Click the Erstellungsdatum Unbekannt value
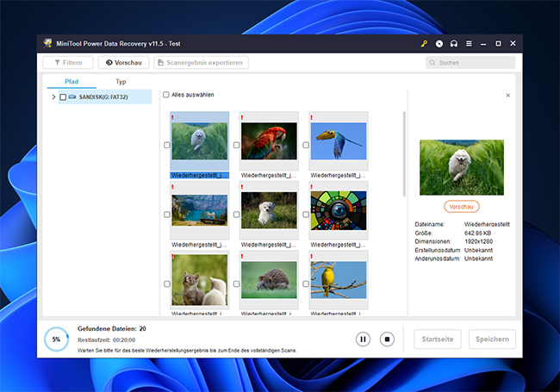 coord(478,250)
